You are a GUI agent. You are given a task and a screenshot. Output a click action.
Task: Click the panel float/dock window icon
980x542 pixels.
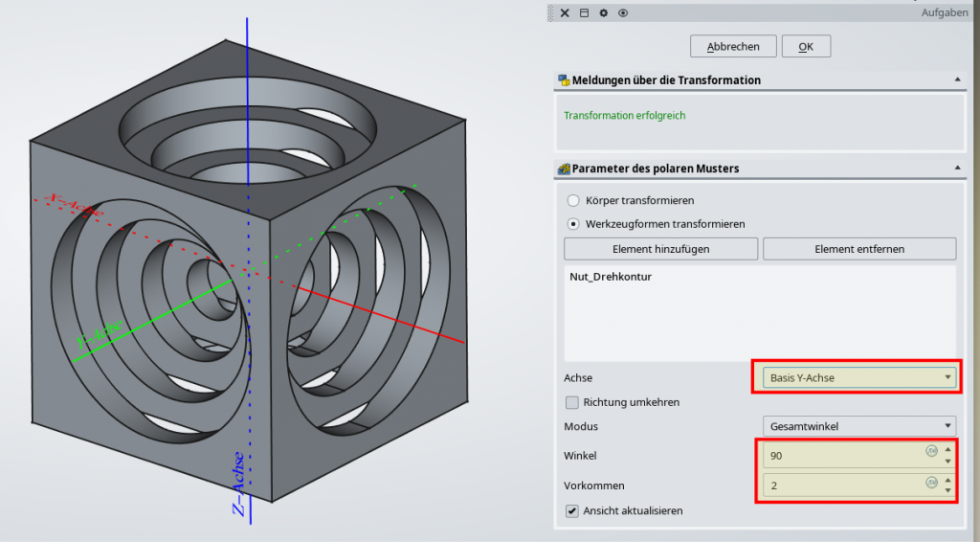[x=584, y=12]
